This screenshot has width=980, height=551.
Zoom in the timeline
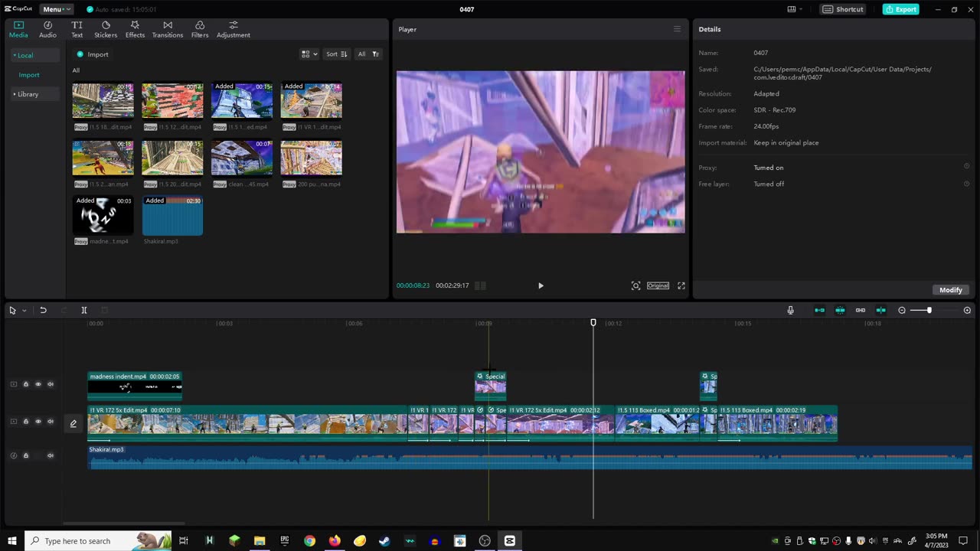(967, 310)
